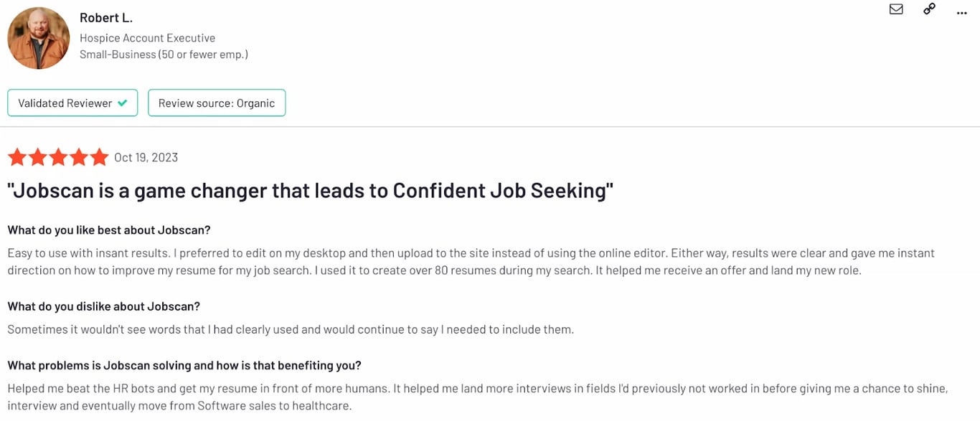Click the green checkmark in Validated Reviewer
This screenshot has height=421, width=980.
(123, 103)
